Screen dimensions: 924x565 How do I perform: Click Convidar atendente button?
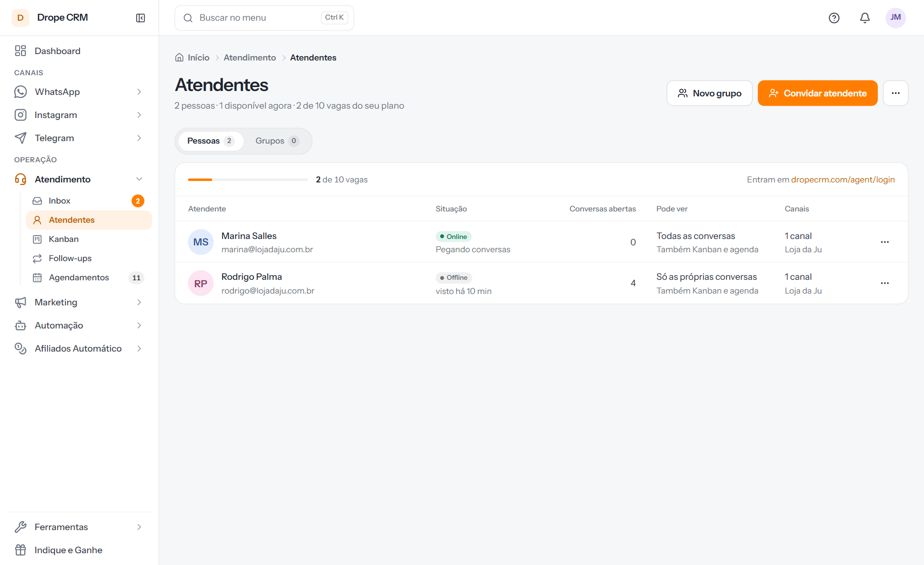coord(817,93)
